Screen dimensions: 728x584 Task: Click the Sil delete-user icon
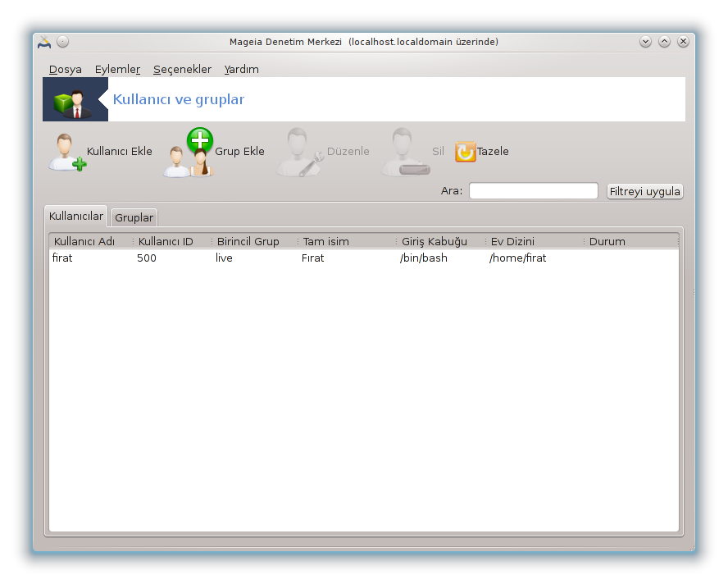405,152
